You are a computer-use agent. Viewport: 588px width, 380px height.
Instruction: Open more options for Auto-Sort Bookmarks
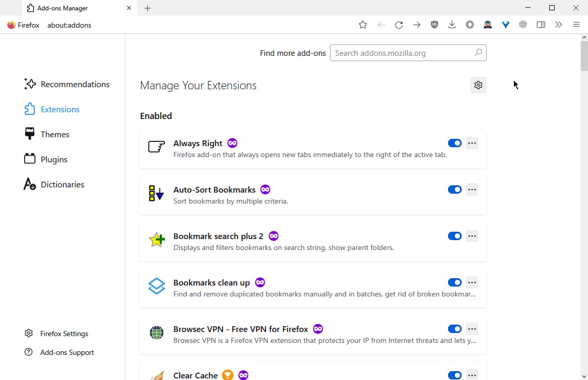472,189
